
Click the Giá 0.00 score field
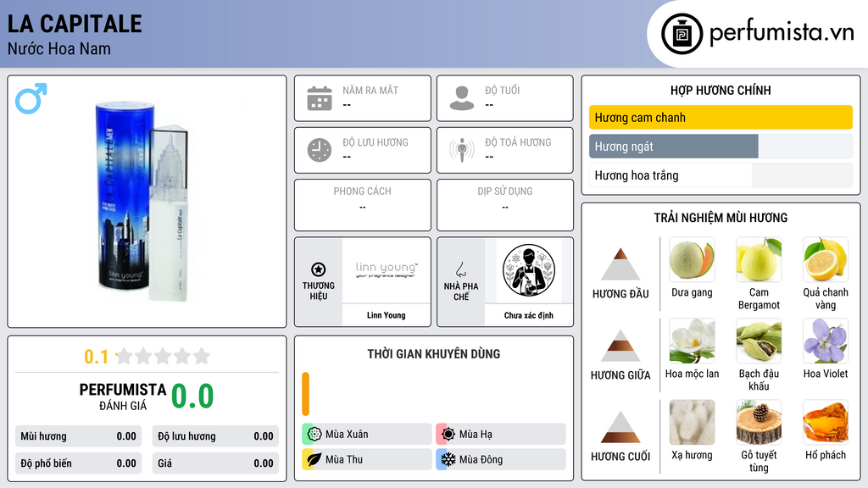tap(215, 463)
